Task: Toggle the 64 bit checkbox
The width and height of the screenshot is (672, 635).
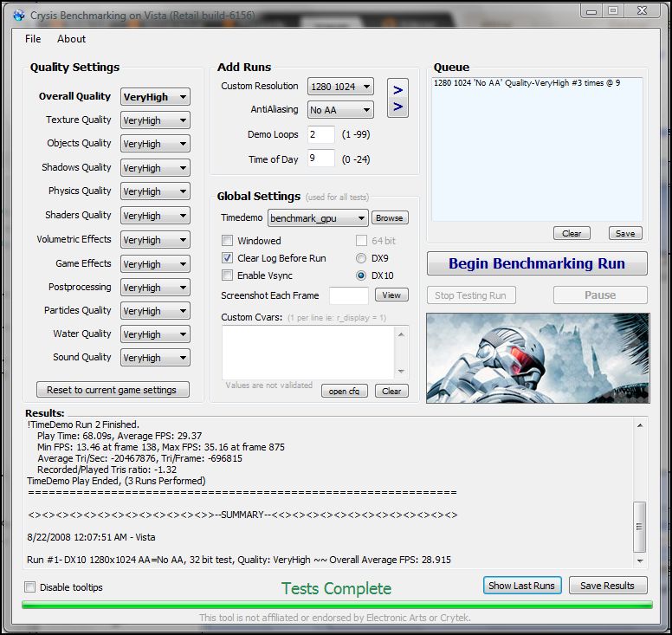Action: click(361, 241)
